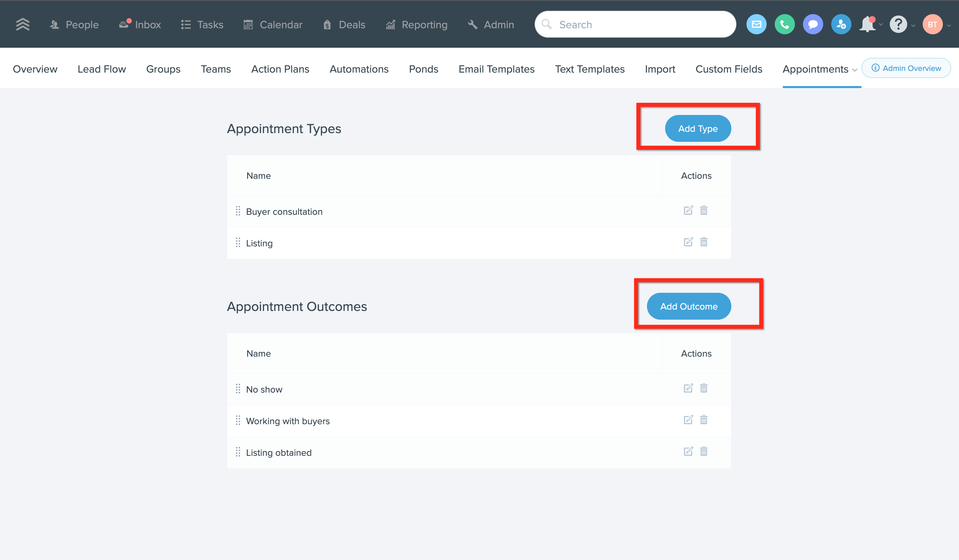Open the Automations tab
The height and width of the screenshot is (560, 959).
[359, 69]
